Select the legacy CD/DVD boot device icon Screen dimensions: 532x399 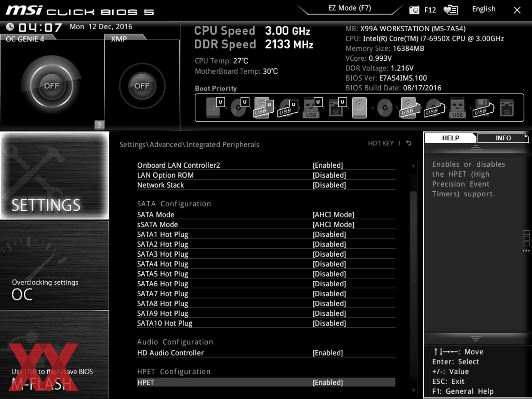[385, 108]
